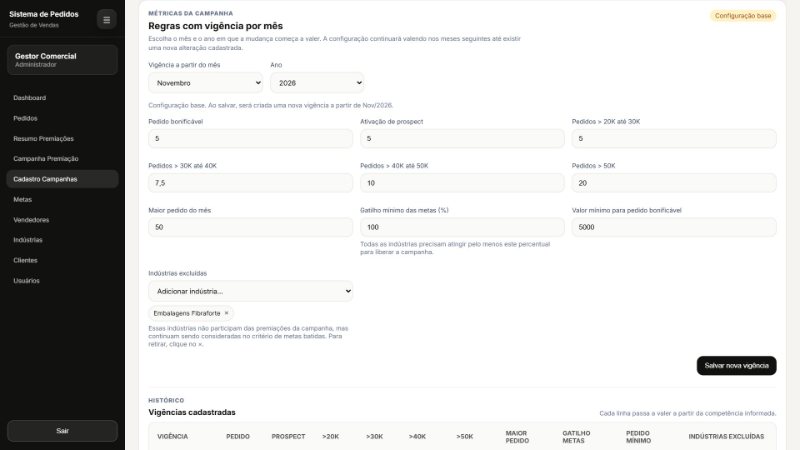Viewport: 800px width, 450px height.
Task: Click the >50K column header
Action: point(465,437)
